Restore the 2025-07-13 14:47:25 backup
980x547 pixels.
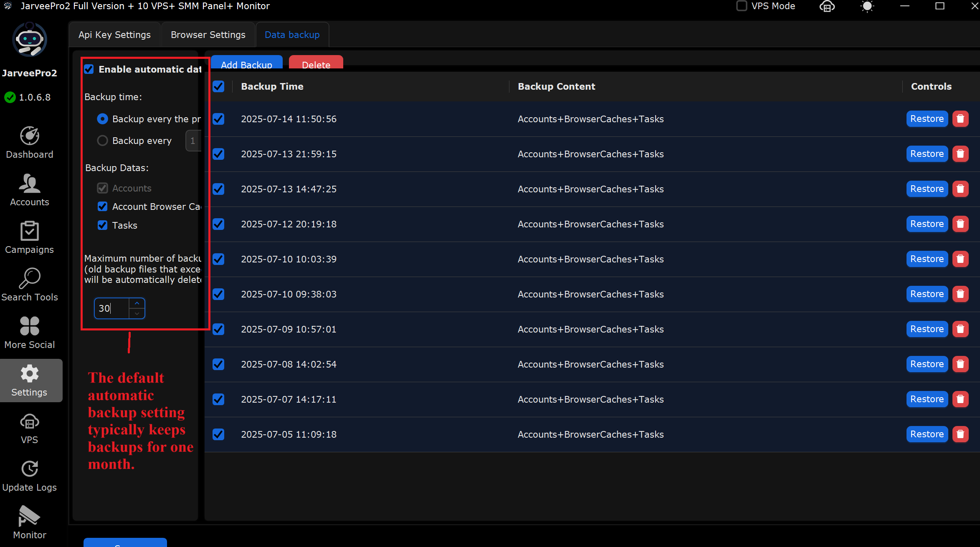pyautogui.click(x=927, y=189)
